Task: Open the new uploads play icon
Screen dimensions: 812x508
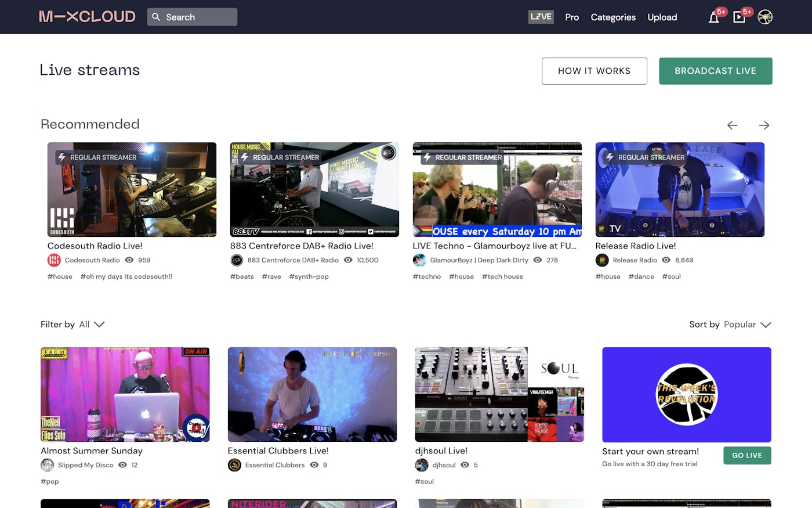Action: (x=739, y=17)
